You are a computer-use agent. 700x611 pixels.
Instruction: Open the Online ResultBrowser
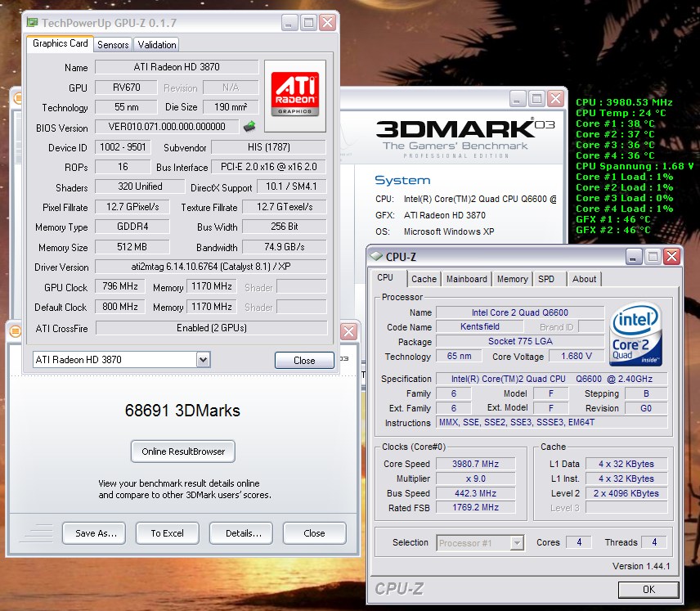click(183, 452)
